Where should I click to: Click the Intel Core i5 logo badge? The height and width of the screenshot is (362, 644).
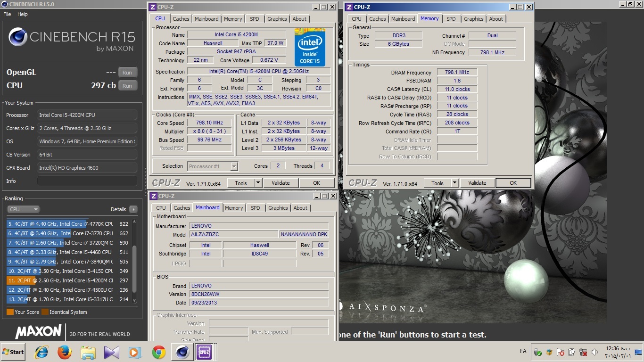(x=310, y=47)
